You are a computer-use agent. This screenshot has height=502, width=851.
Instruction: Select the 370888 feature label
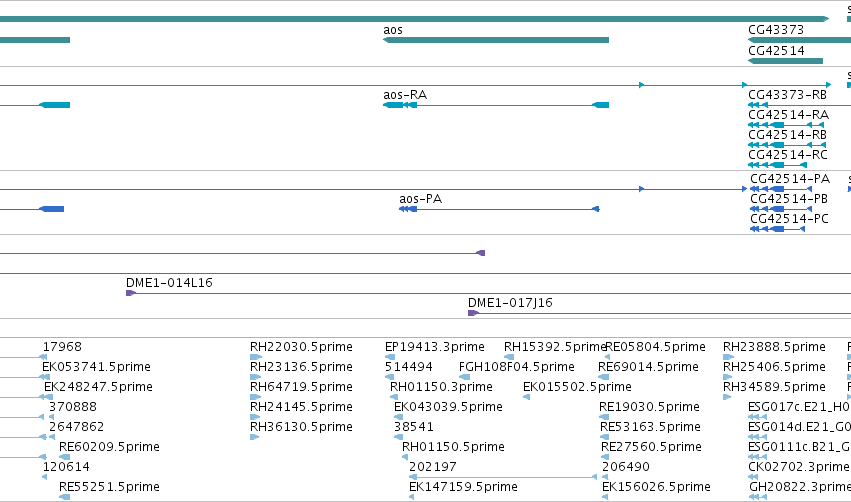73,407
